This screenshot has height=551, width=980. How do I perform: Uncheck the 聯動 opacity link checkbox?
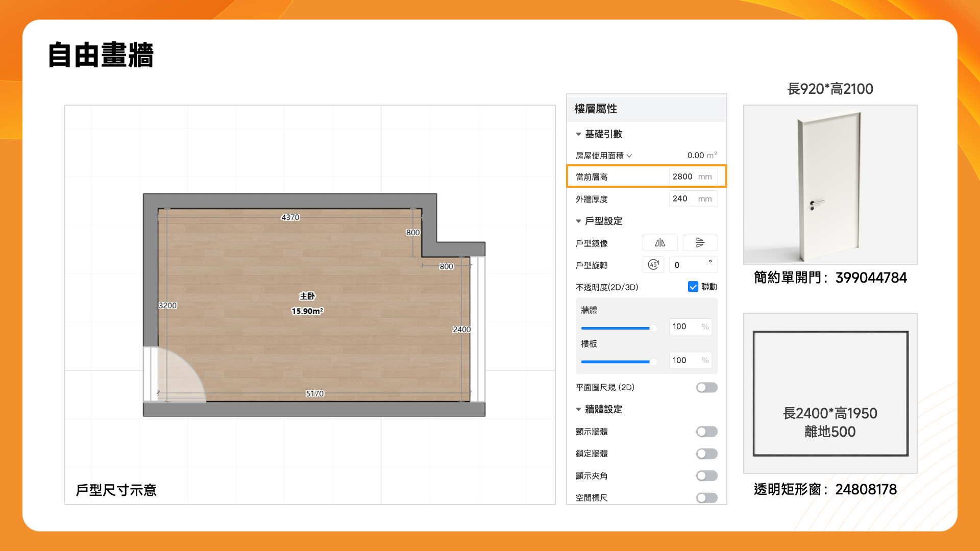point(693,287)
